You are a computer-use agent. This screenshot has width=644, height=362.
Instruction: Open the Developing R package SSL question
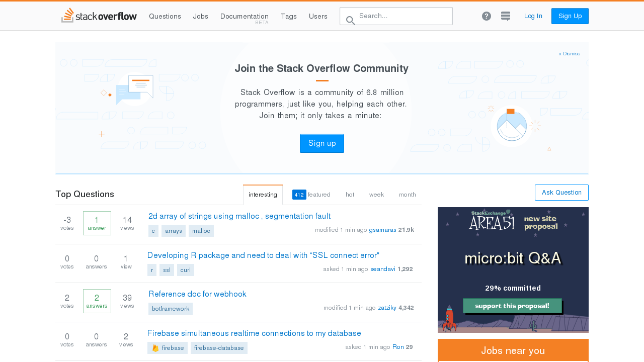263,255
